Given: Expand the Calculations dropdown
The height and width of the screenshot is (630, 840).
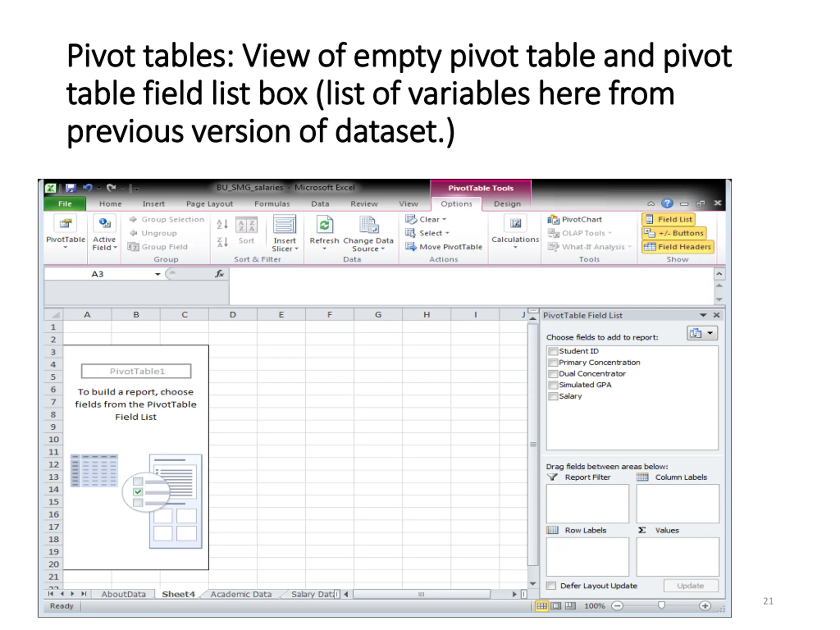Looking at the screenshot, I should point(515,232).
